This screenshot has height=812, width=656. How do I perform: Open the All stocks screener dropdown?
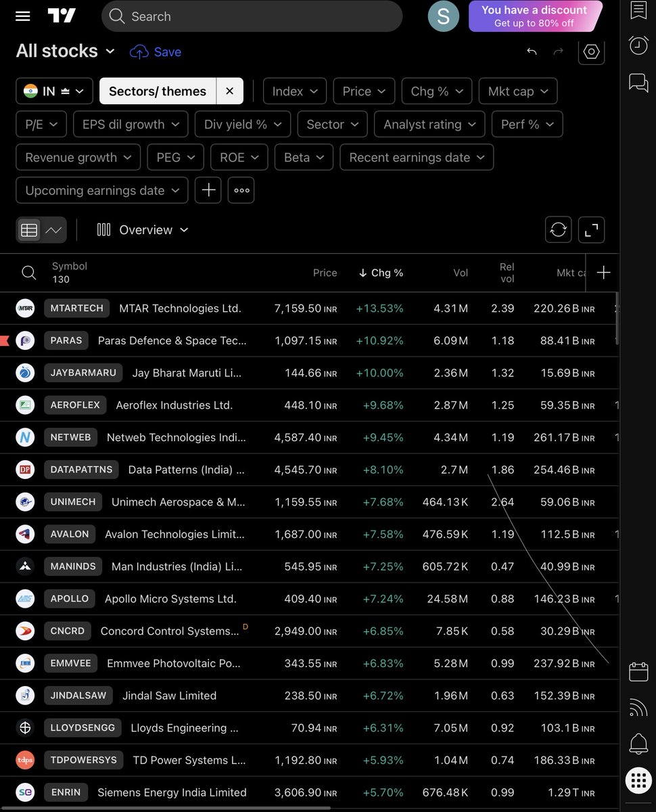[66, 51]
